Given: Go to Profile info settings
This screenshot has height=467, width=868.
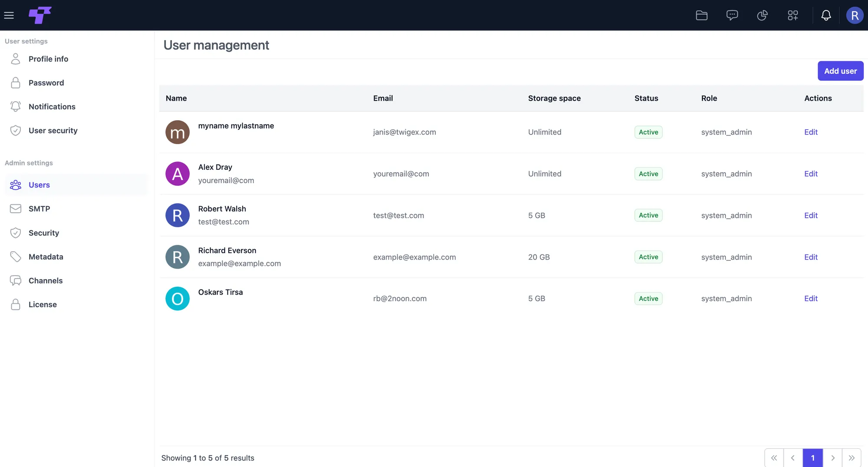Looking at the screenshot, I should tap(76, 59).
